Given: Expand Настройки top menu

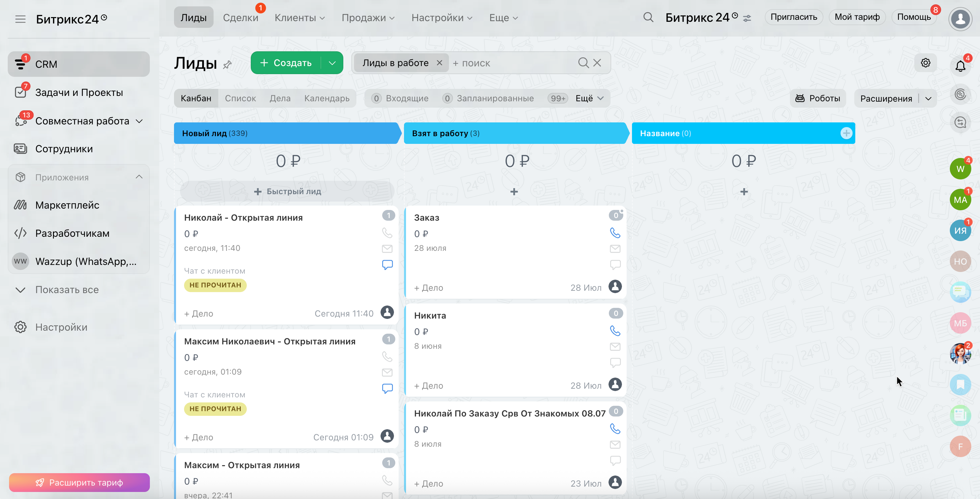Looking at the screenshot, I should [442, 18].
